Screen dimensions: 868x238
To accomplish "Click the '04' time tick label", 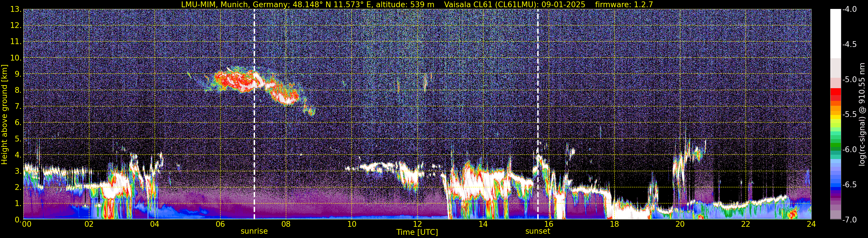I will pos(155,224).
